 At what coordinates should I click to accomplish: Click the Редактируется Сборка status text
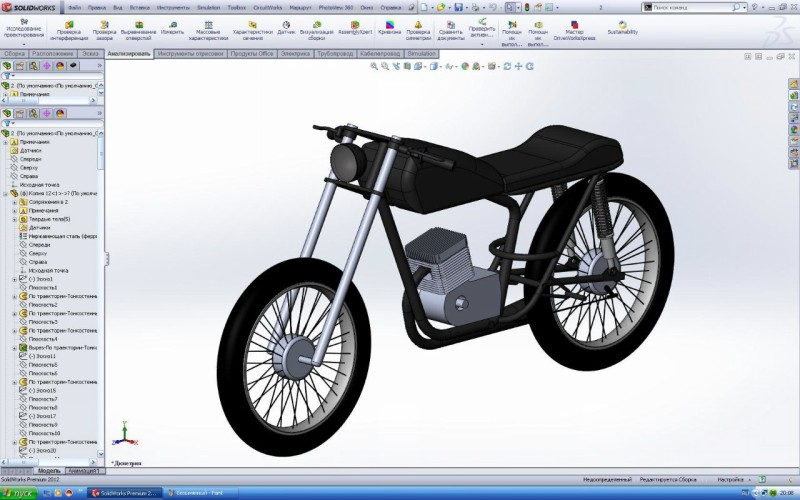pyautogui.click(x=668, y=480)
